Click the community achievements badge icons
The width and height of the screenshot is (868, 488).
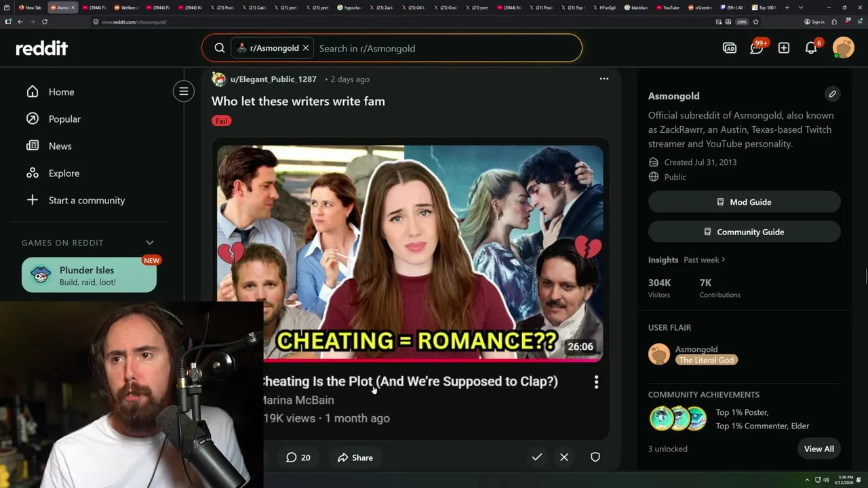(x=678, y=418)
